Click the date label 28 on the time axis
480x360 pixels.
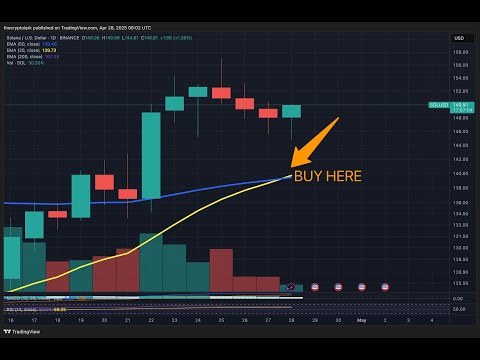(x=291, y=320)
